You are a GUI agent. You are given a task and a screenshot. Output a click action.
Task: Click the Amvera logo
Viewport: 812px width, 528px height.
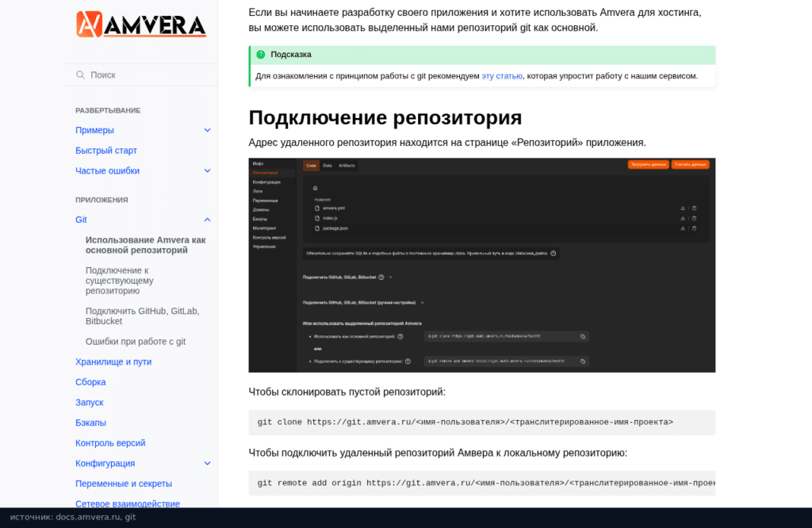141,25
